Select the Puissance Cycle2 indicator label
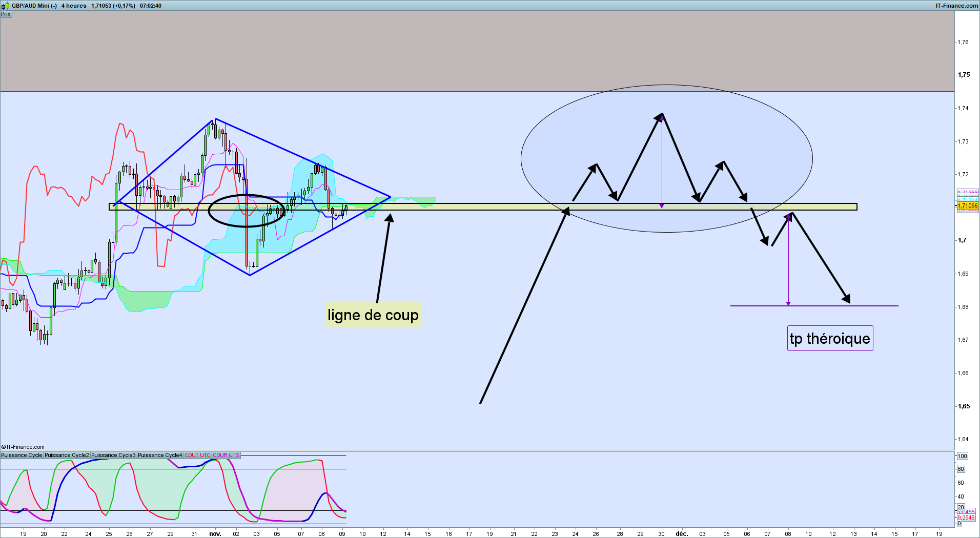 67,455
